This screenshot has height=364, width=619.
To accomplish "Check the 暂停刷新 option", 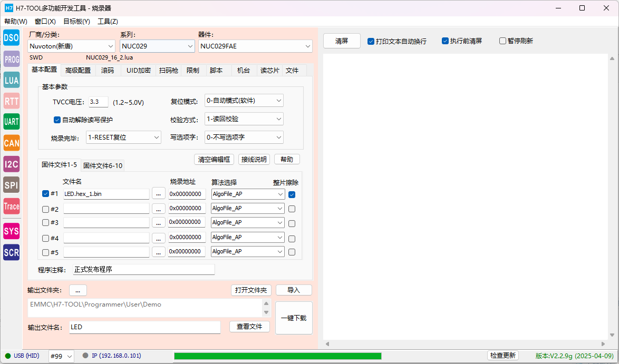I will (502, 41).
